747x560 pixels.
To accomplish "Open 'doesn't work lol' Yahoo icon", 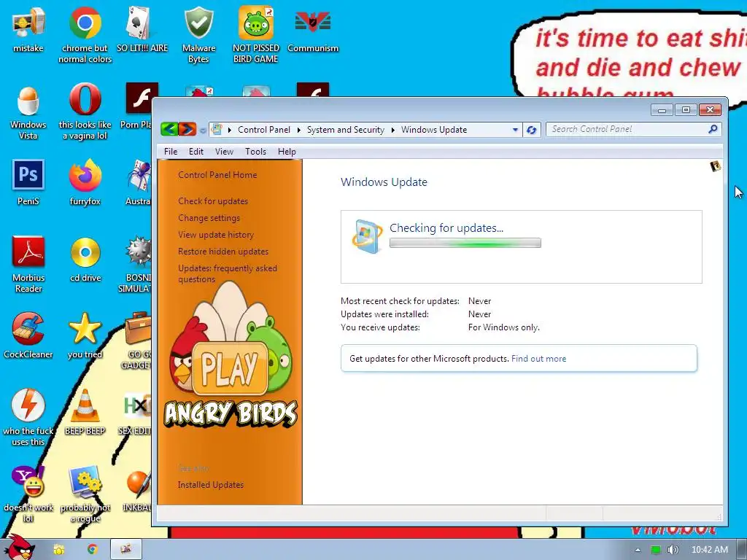I will [28, 494].
